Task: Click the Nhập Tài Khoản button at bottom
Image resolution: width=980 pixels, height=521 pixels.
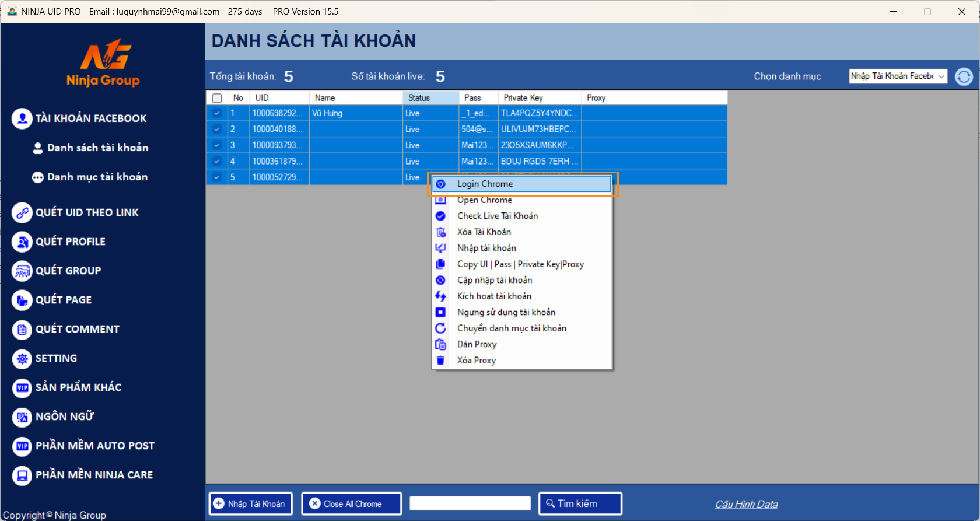Action: [251, 503]
